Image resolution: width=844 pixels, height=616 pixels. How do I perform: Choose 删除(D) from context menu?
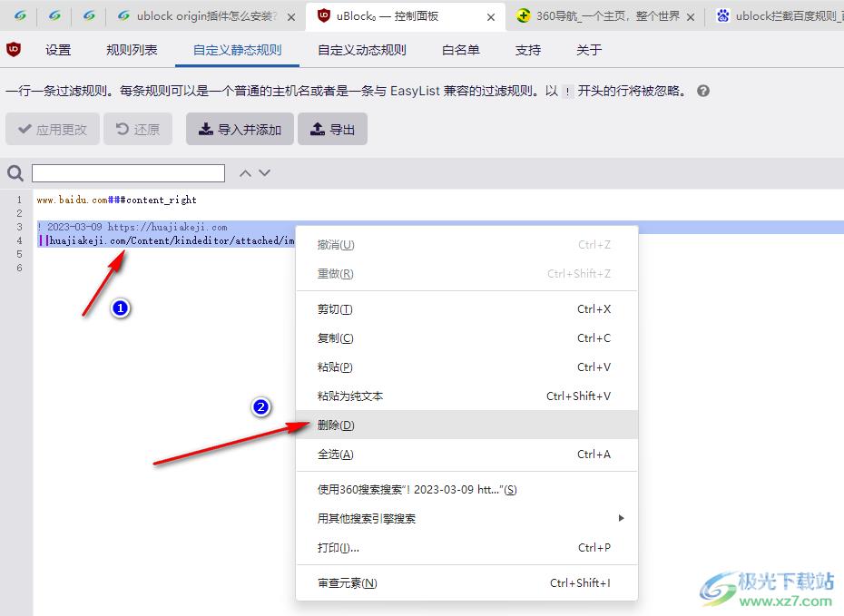click(466, 425)
